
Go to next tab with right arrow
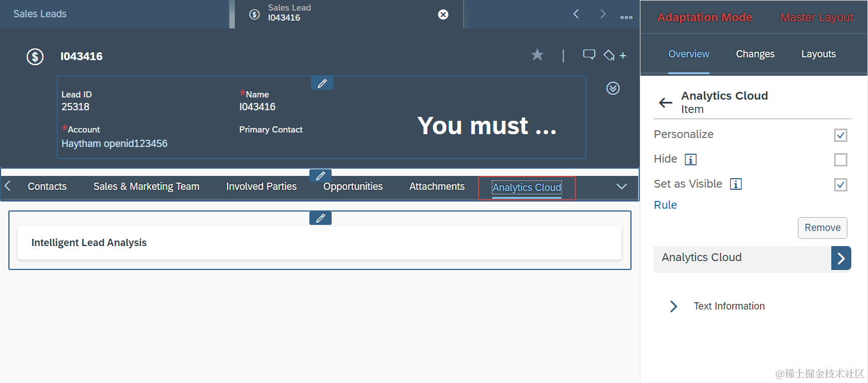(x=603, y=14)
